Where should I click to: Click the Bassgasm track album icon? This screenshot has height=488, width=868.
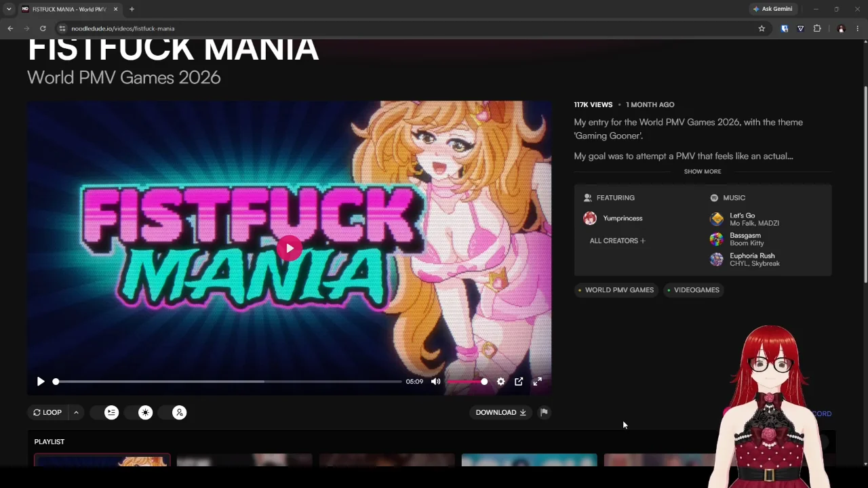pyautogui.click(x=717, y=239)
